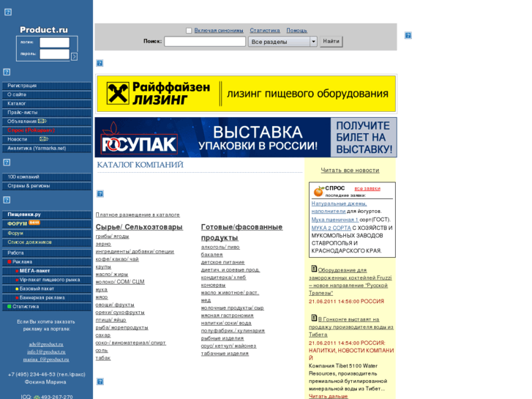Open the sidebar Статистика item with green marker
532x399 pixels.
pos(47,306)
